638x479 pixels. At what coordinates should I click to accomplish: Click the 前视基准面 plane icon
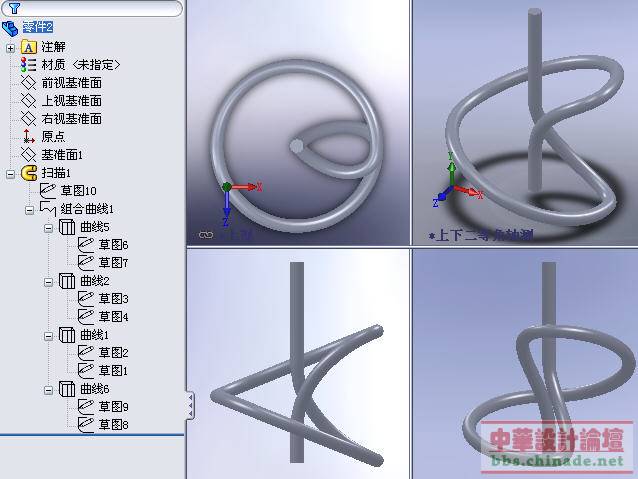(28, 83)
